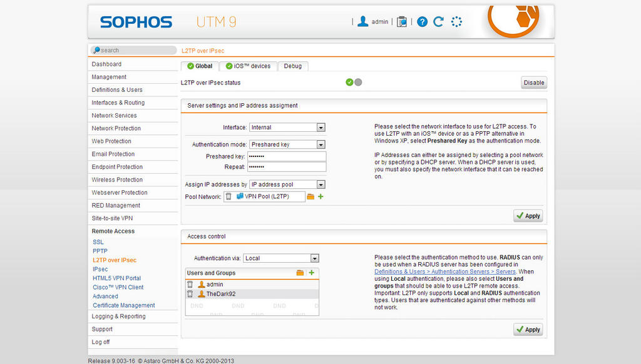The width and height of the screenshot is (641, 364).
Task: Toggle the L2TP over IPsec status indicator
Action: tap(354, 83)
